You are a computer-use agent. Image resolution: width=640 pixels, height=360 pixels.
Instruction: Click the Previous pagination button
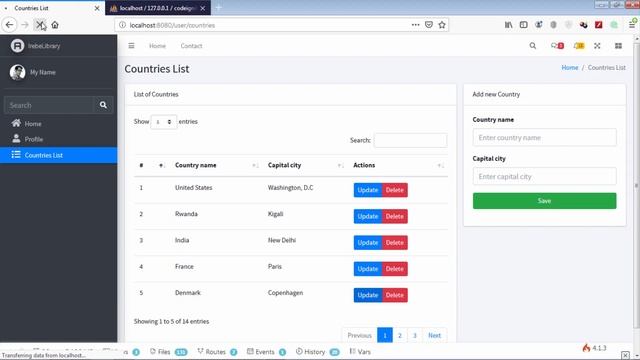point(359,336)
